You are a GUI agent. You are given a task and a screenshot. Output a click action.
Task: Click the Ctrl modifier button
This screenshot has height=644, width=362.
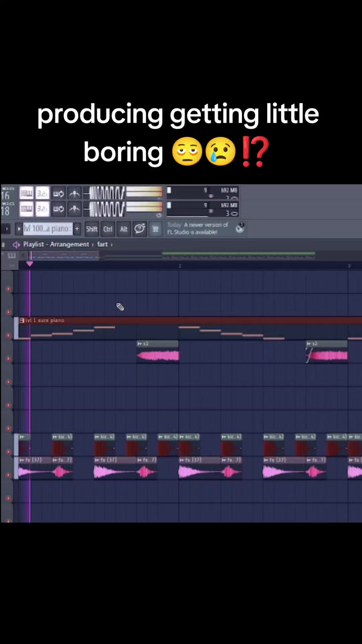coord(108,229)
